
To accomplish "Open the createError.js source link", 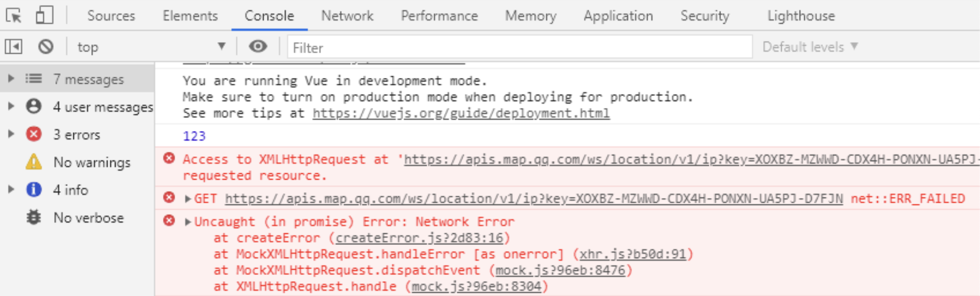I will [x=419, y=238].
